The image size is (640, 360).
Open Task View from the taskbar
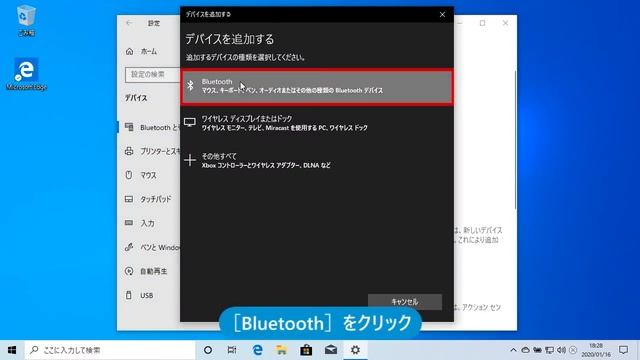coord(232,350)
